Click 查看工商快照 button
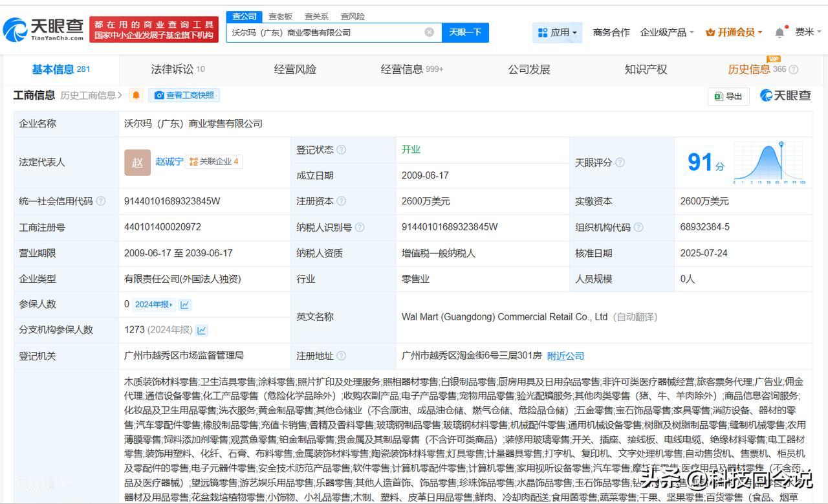Image resolution: width=828 pixels, height=504 pixels. click(x=184, y=96)
